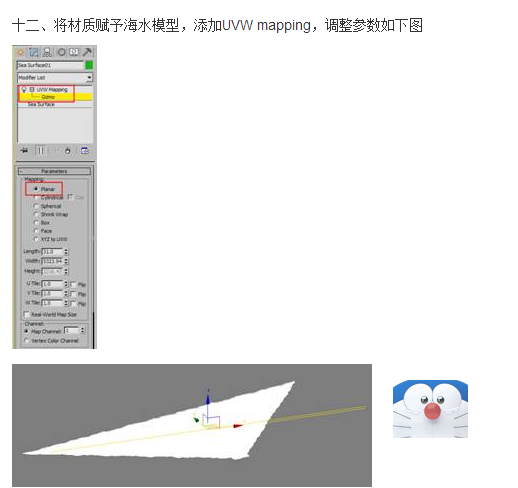Viewport: 518px width, 488px height.
Task: Click the red X axis gizmo arrow
Action: 238,426
